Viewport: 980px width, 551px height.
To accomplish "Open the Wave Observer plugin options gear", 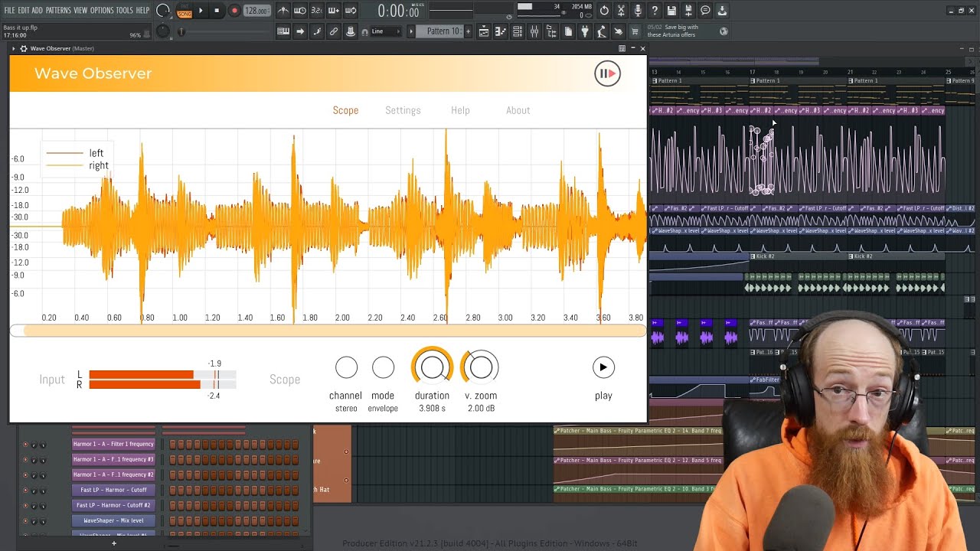I will (24, 48).
